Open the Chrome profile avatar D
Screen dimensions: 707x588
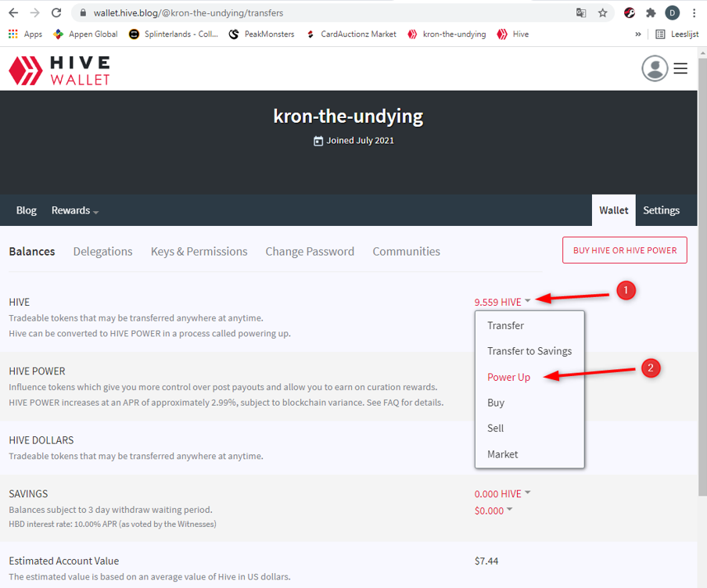coord(673,13)
